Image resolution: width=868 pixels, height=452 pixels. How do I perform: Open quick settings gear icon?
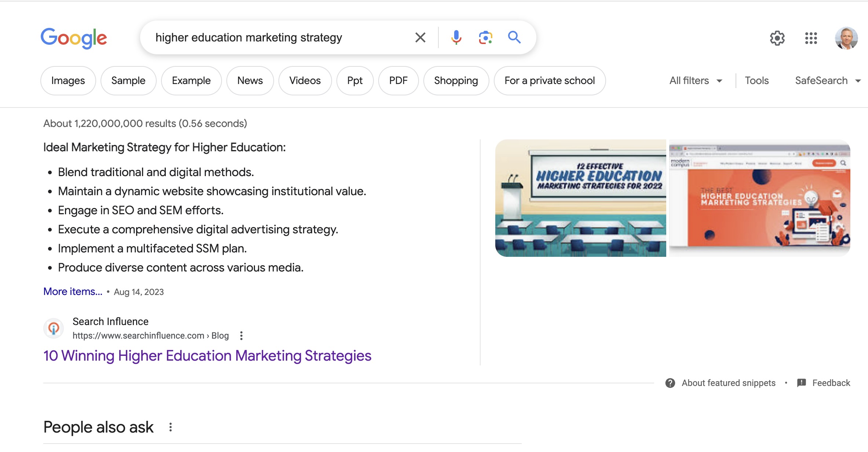777,38
